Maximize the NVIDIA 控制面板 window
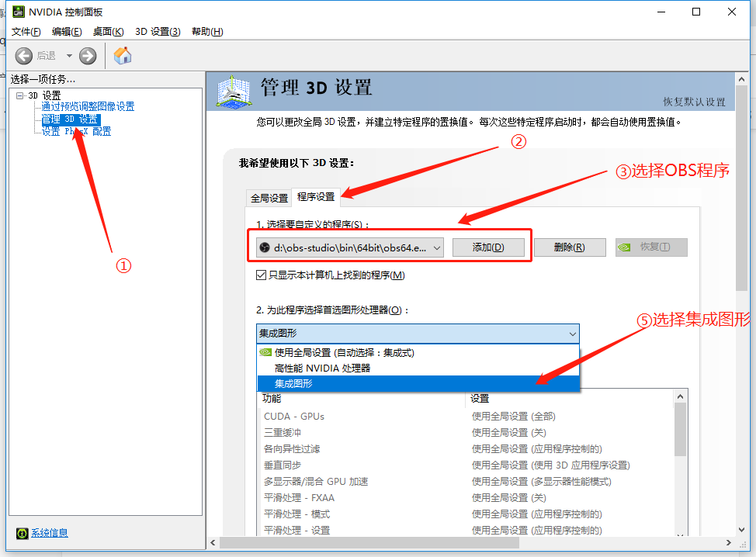Viewport: 756px width, 557px height. coord(696,12)
